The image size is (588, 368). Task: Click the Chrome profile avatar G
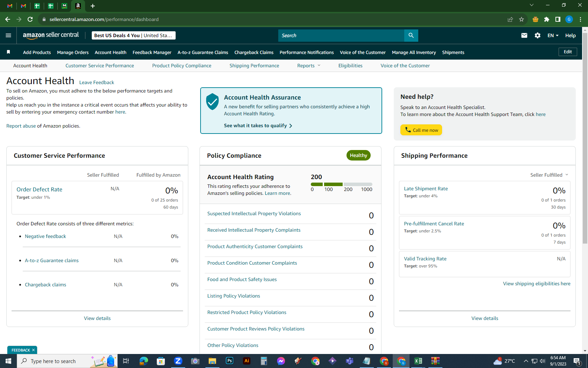point(569,19)
